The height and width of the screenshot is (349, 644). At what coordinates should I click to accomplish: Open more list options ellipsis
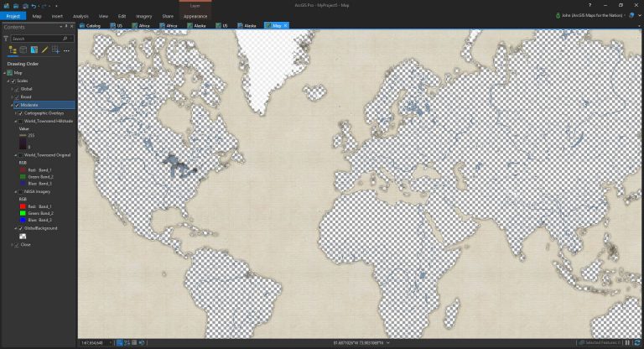click(x=66, y=50)
